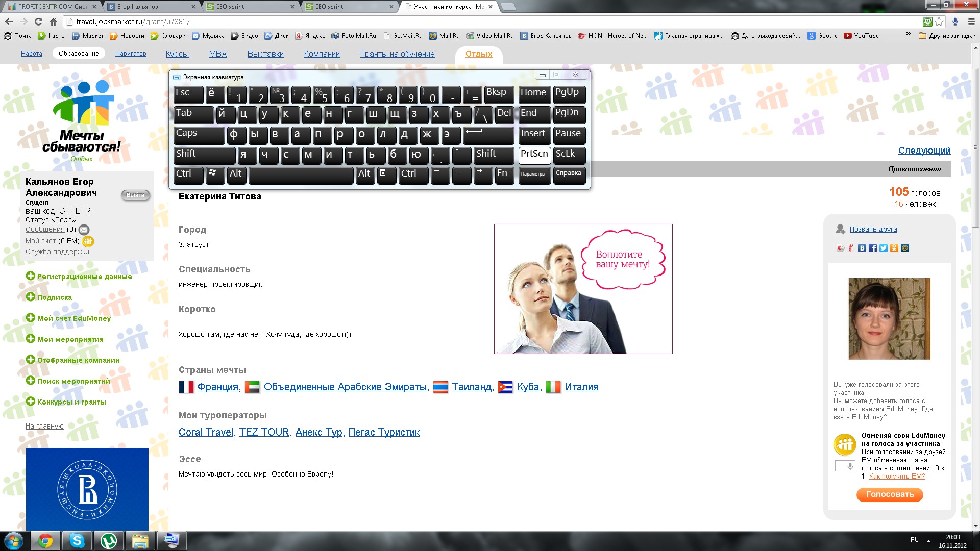Viewport: 980px width, 551px height.
Task: Toggle the Fn key on the on-screen keyboard
Action: click(x=503, y=175)
